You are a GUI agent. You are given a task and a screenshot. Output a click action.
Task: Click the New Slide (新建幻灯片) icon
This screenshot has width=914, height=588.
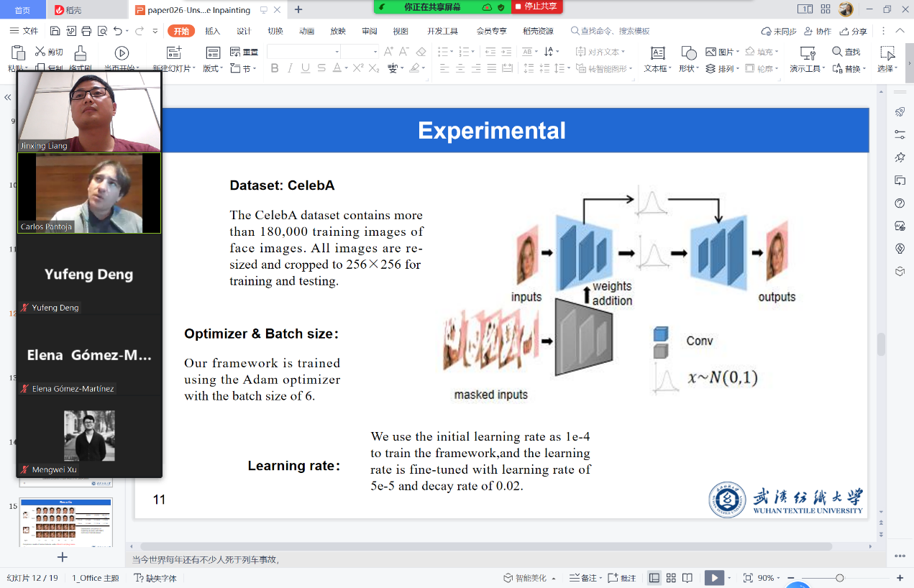tap(173, 53)
